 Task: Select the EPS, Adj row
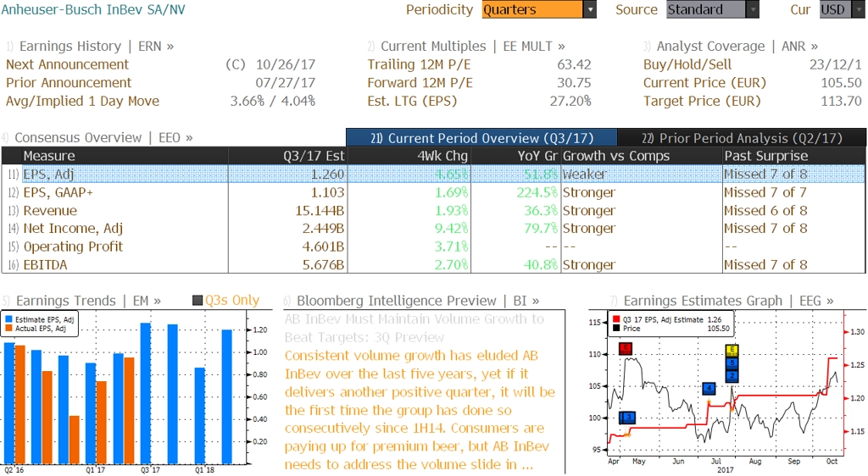click(433, 174)
